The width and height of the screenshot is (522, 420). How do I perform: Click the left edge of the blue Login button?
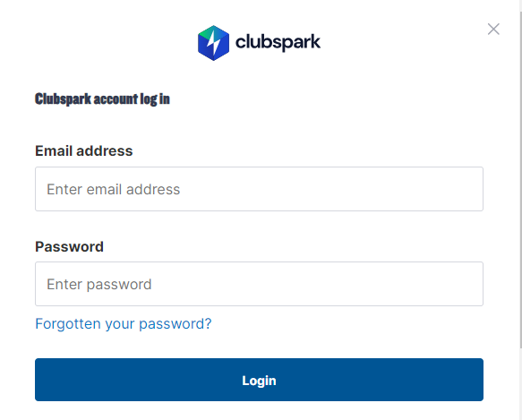tap(41, 380)
